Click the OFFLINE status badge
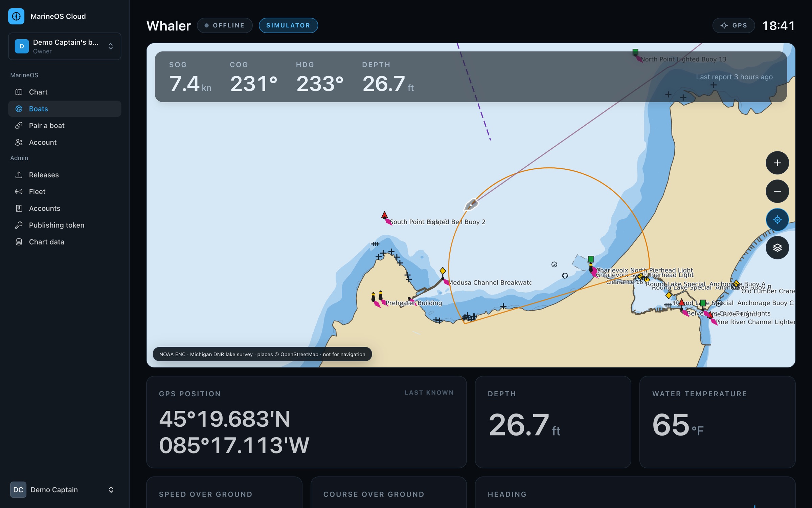Viewport: 812px width, 508px height. tap(225, 25)
